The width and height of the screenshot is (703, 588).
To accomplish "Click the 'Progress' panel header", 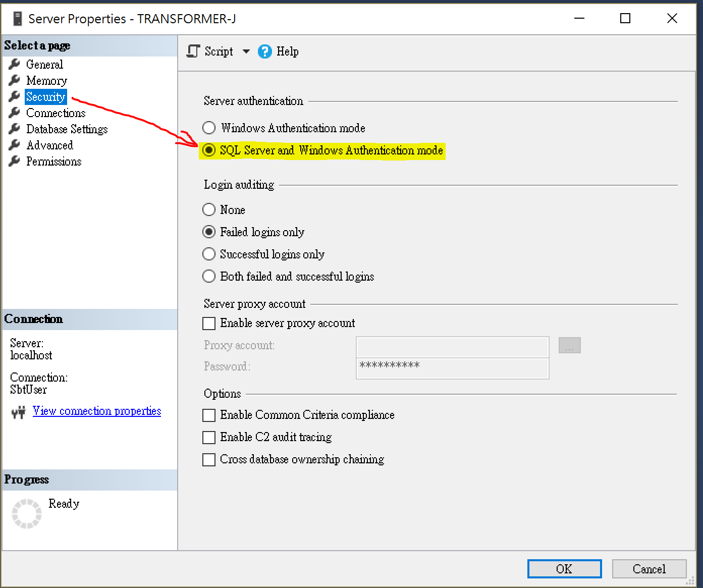I will (27, 479).
